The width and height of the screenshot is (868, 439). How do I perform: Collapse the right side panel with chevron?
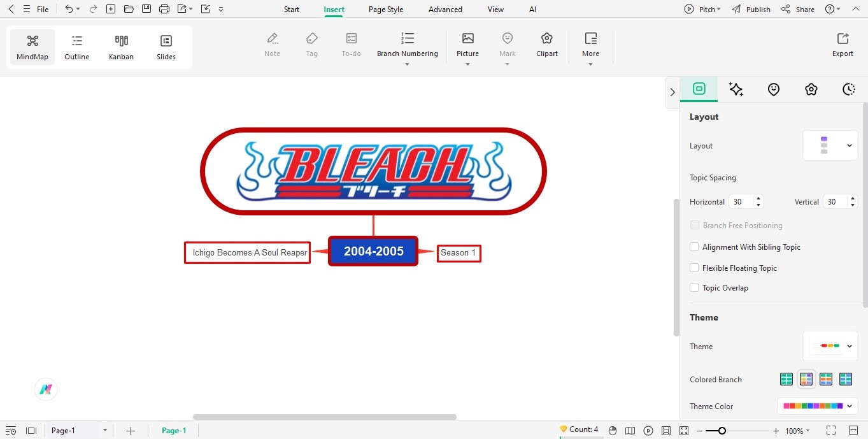(x=672, y=92)
